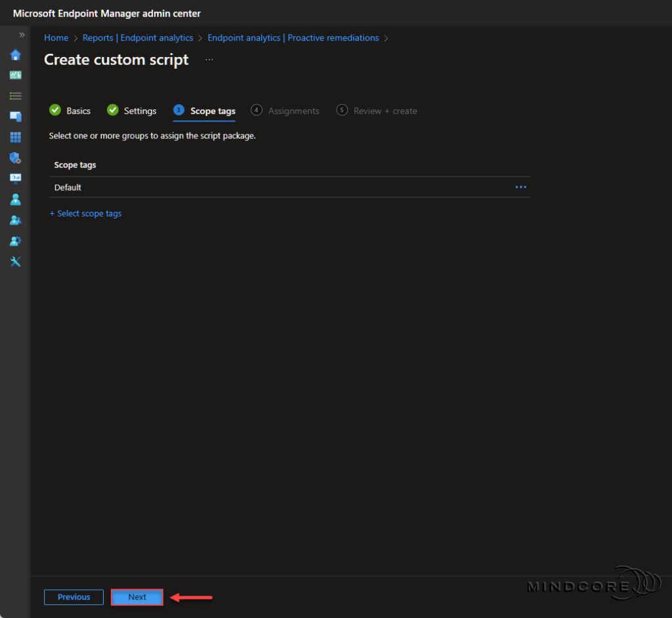Open All services from the sidebar

tap(15, 96)
